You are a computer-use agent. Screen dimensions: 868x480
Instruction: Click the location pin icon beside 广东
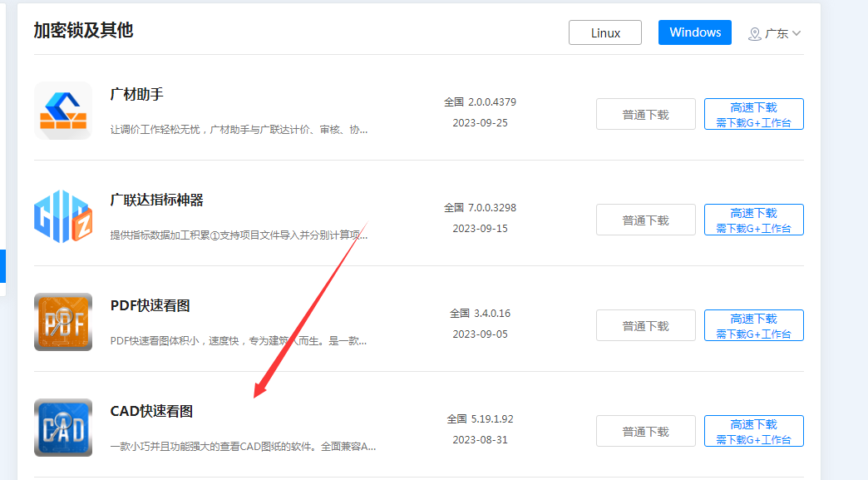click(x=754, y=34)
